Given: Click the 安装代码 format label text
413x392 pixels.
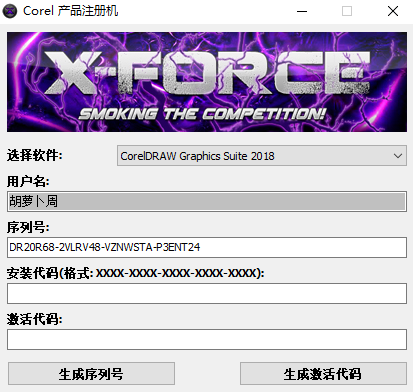Looking at the screenshot, I should pos(135,273).
